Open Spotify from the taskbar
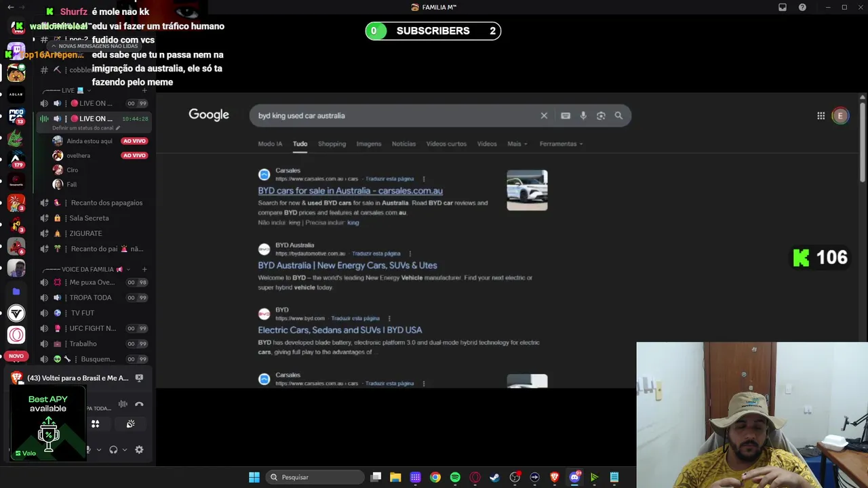Viewport: 868px width, 488px height. point(455,477)
